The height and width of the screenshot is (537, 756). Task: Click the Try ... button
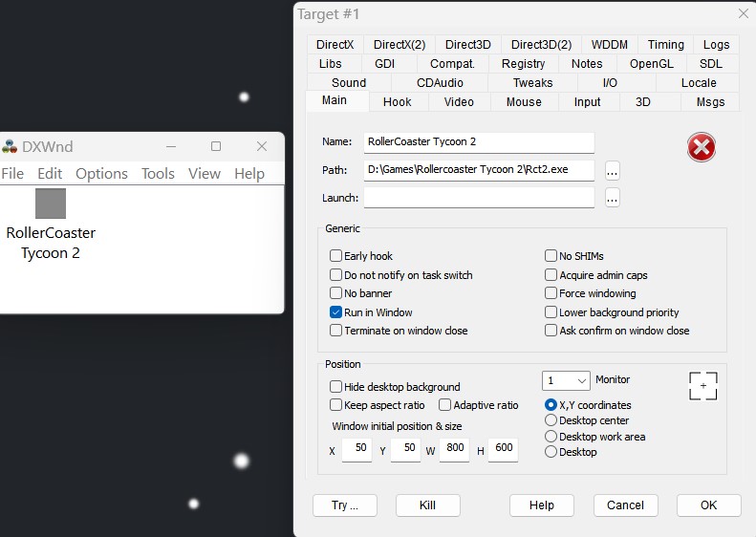click(345, 505)
